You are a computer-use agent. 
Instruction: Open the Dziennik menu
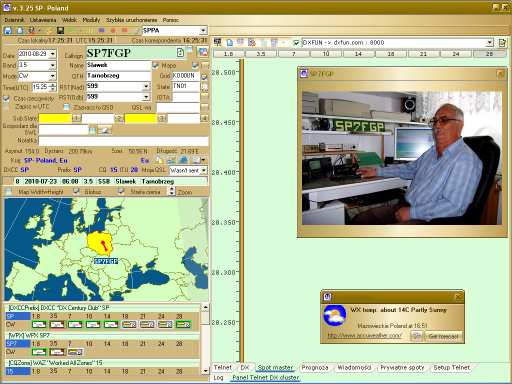click(14, 20)
